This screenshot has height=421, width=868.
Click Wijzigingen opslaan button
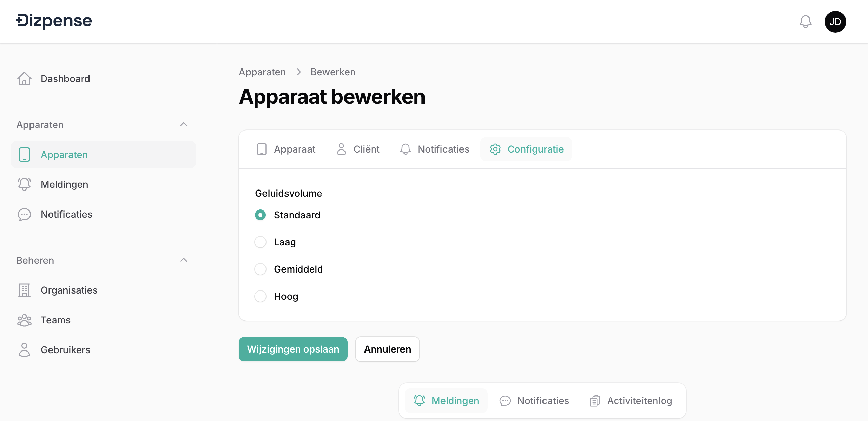click(293, 349)
